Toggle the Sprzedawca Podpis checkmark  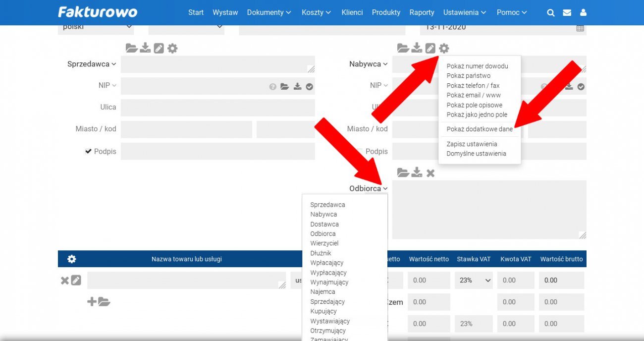point(88,151)
